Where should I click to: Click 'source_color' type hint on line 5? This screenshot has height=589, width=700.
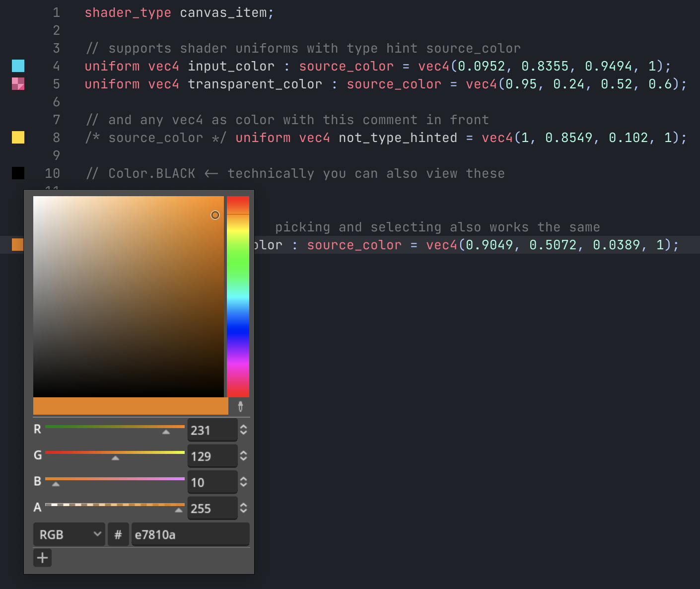click(394, 84)
